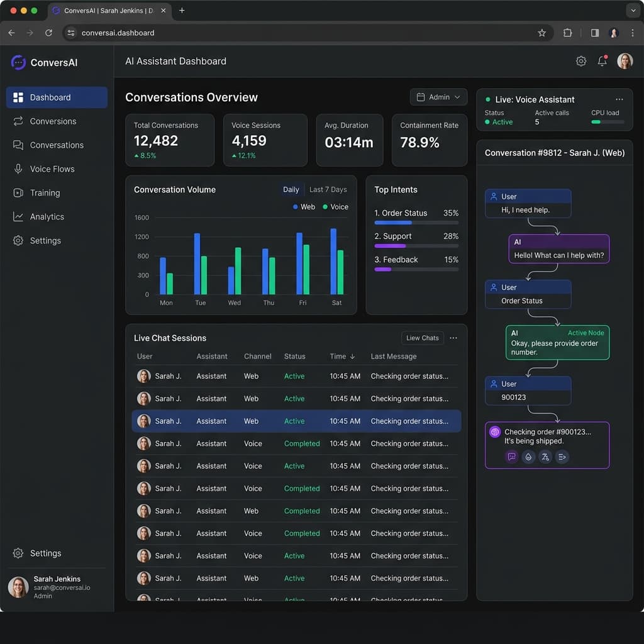Image resolution: width=644 pixels, height=644 pixels.
Task: Toggle the Voice series legend
Action: tap(336, 207)
